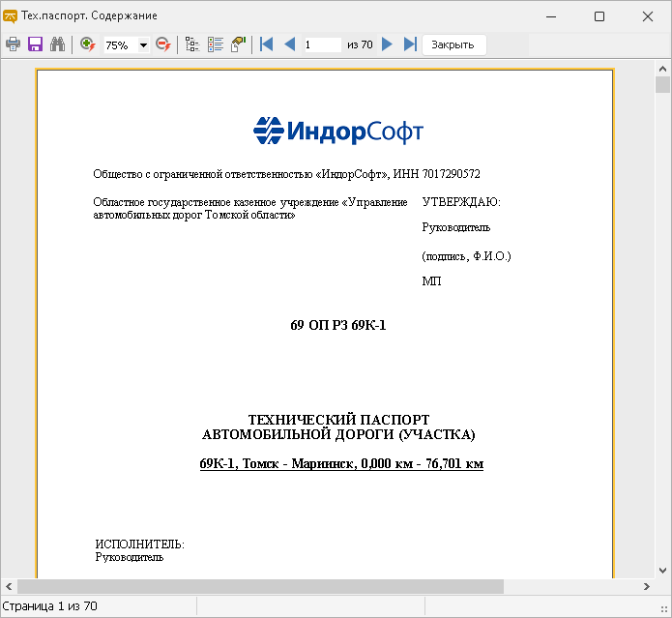Zoom in with the green plus magnifier

tap(87, 44)
